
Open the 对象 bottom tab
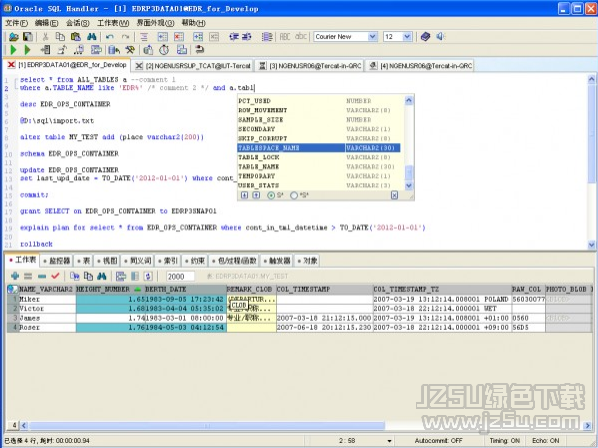(x=307, y=261)
